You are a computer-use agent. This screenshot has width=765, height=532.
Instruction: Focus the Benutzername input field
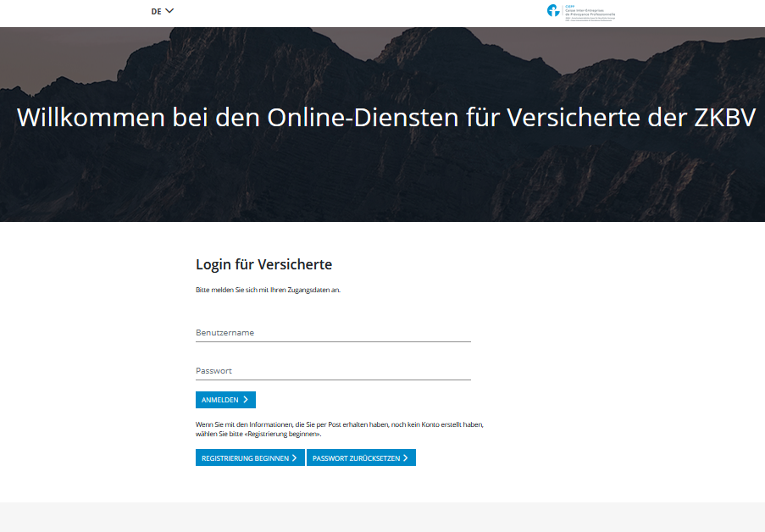tap(333, 333)
